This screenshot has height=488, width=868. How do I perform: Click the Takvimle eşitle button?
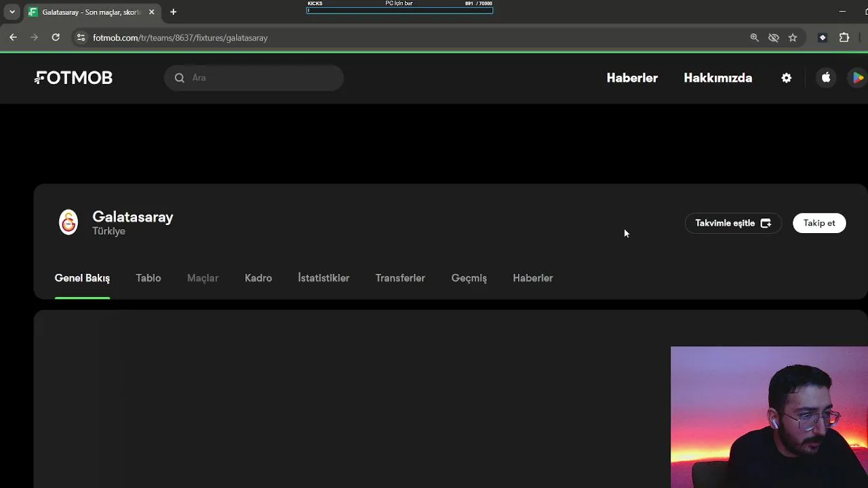733,223
